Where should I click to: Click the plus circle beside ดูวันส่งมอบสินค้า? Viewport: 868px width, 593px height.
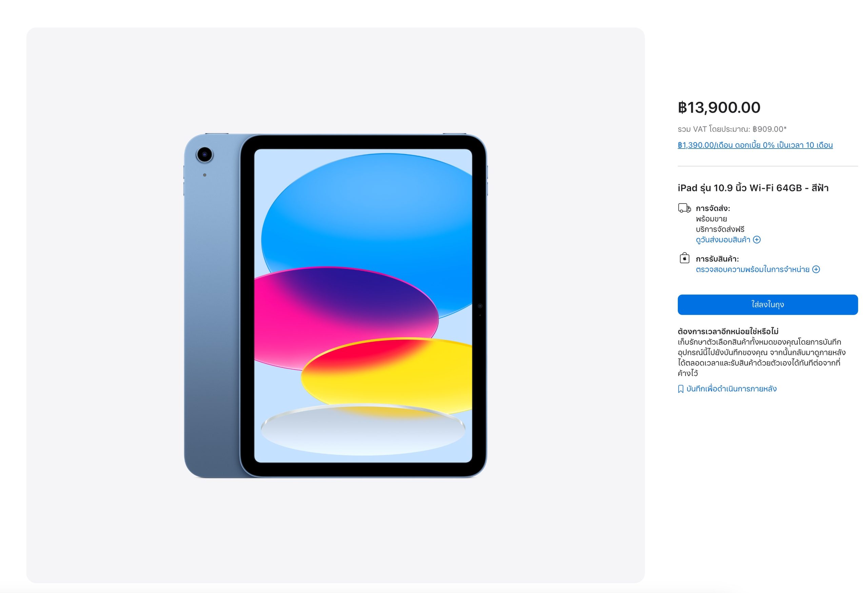pos(757,240)
